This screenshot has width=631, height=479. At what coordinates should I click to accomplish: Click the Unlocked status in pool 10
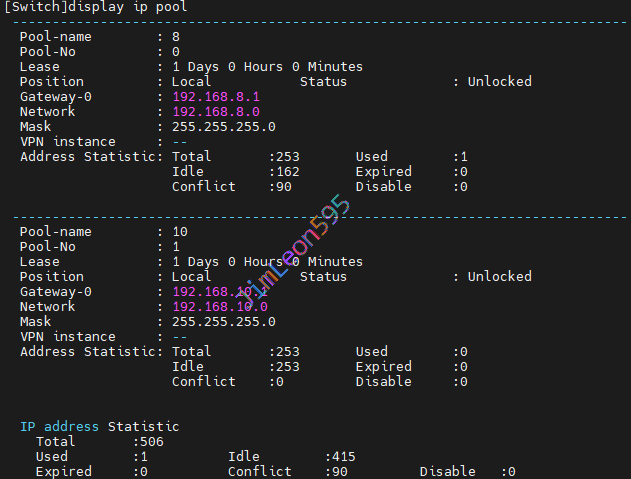point(499,277)
